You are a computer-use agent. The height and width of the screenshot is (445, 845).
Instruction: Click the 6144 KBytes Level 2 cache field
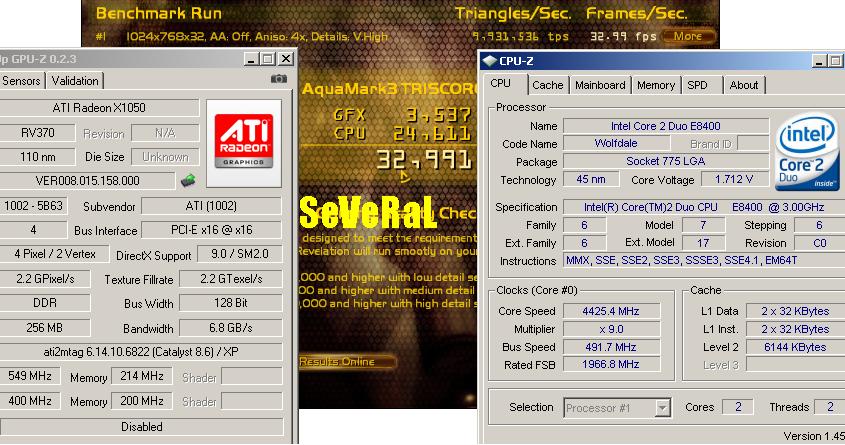click(x=795, y=347)
